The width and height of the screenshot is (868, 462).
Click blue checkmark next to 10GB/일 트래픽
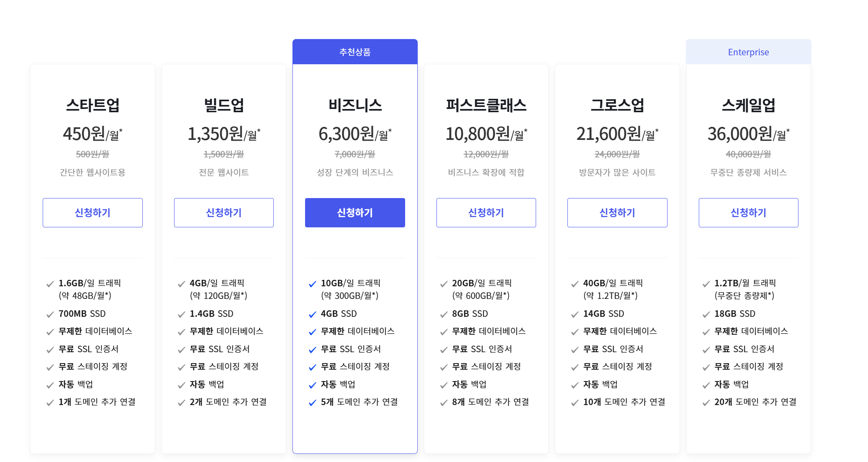[312, 284]
